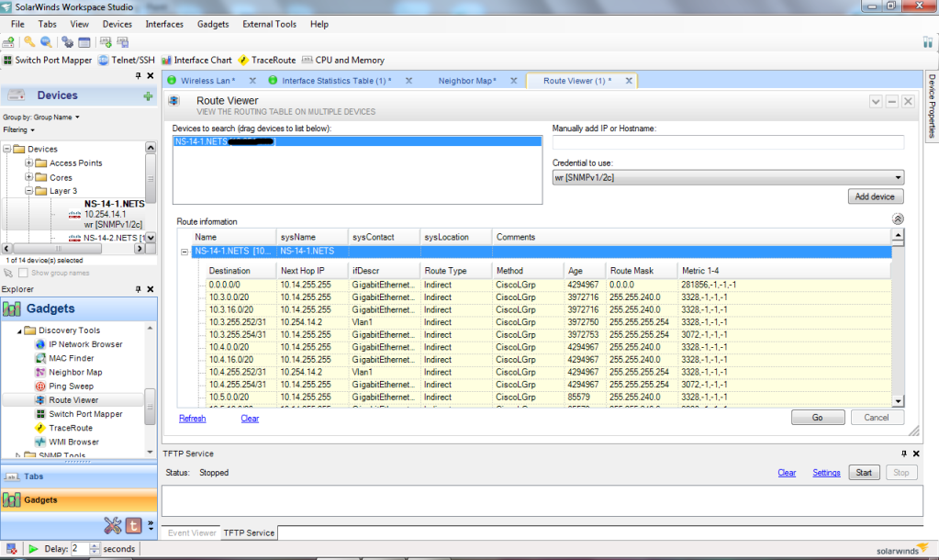The height and width of the screenshot is (560, 939).
Task: Click the key credentials toolbar icon
Action: (x=29, y=42)
